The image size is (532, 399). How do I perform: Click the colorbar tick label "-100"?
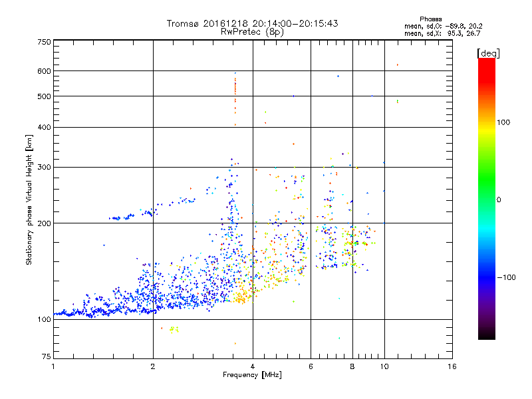click(x=506, y=277)
